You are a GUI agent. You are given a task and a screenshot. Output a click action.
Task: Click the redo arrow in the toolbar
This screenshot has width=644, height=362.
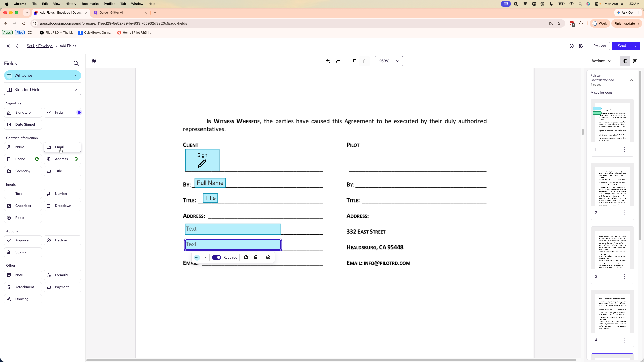[338, 61]
